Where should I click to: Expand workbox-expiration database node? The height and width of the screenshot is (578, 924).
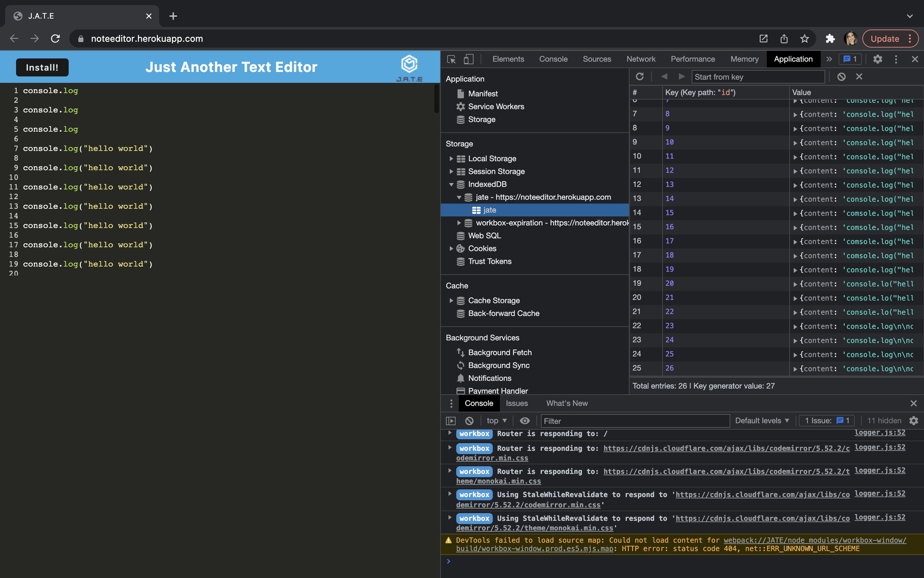tap(459, 223)
